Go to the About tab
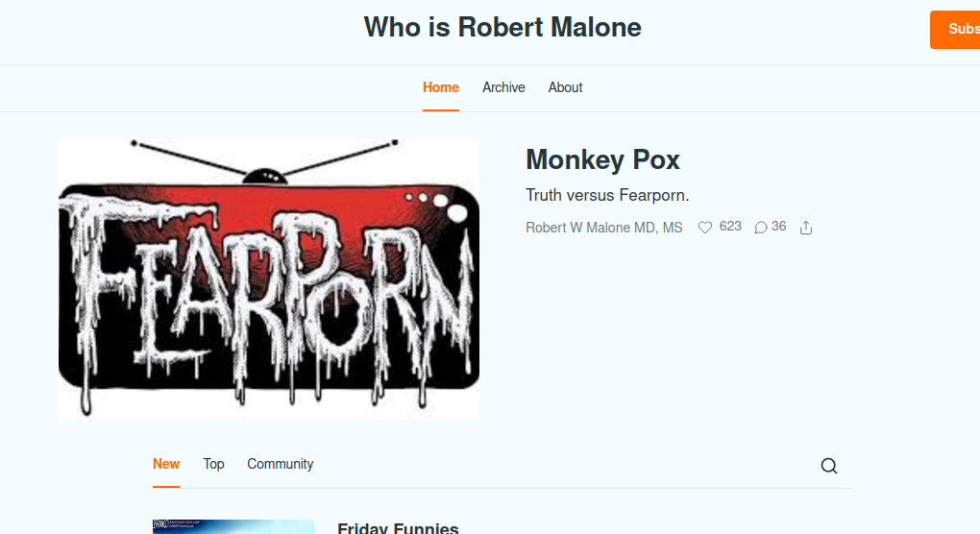Image resolution: width=980 pixels, height=534 pixels. point(565,87)
